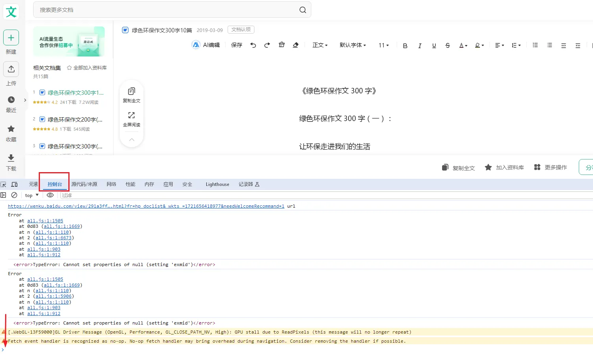Create a new document with 新建 plus icon
The height and width of the screenshot is (364, 593).
[x=11, y=38]
